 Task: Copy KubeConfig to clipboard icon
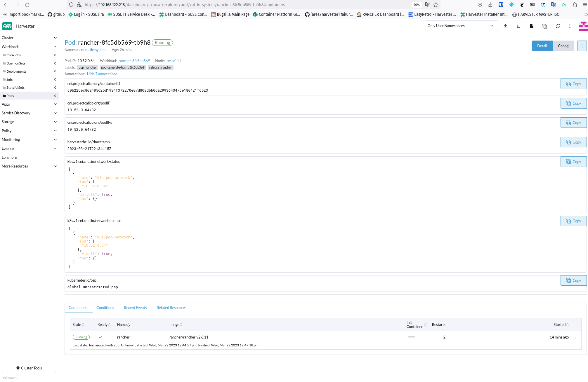[x=545, y=26]
